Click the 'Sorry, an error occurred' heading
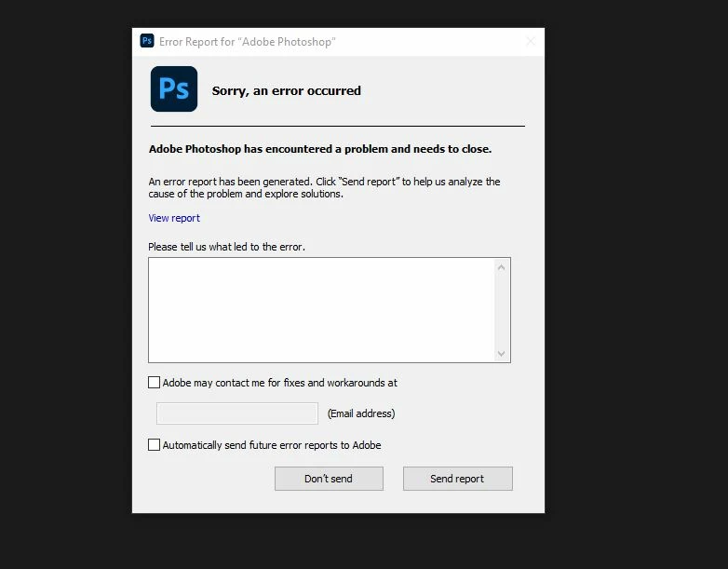 click(287, 90)
